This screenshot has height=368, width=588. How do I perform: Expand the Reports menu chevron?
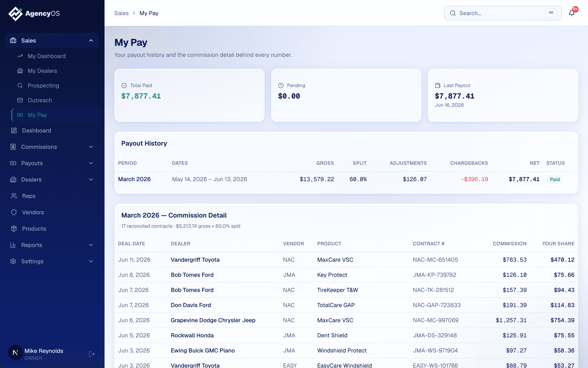pos(91,245)
